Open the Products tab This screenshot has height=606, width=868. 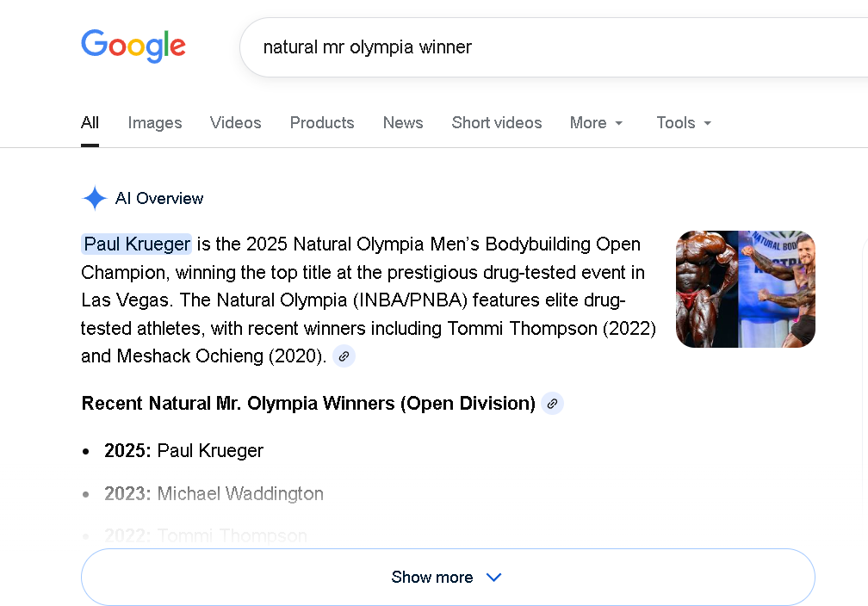click(x=322, y=122)
